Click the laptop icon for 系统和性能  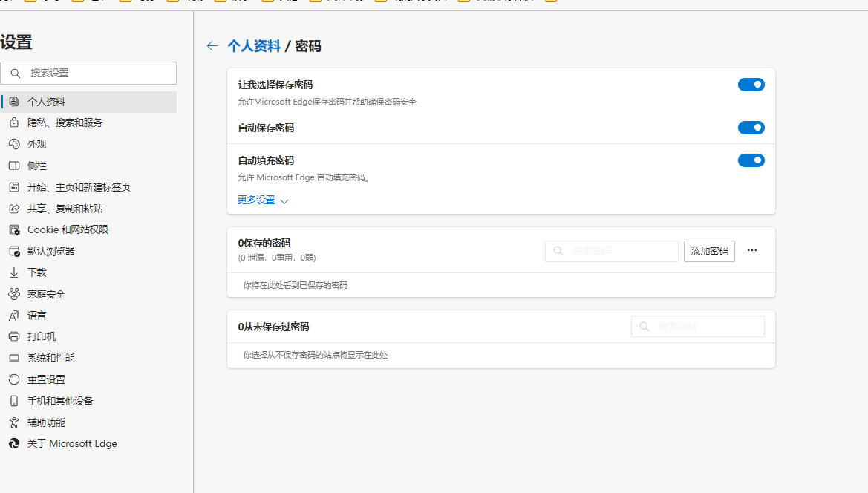(14, 359)
